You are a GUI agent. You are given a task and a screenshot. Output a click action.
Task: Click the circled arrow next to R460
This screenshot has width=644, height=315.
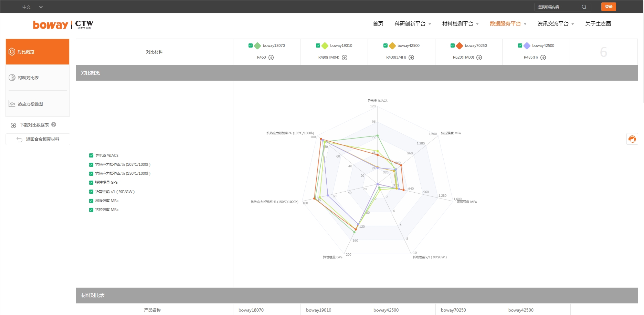click(271, 58)
